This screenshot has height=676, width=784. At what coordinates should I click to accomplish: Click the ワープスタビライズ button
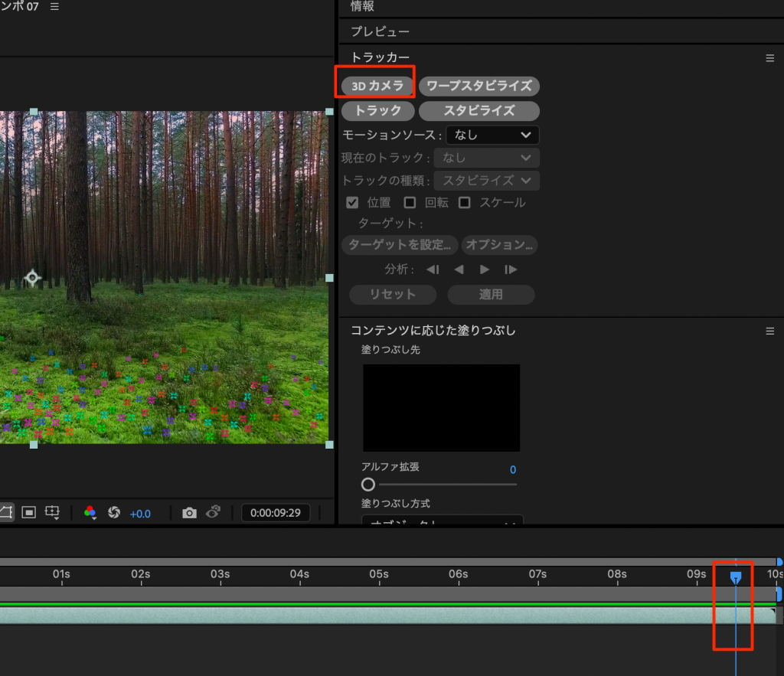pyautogui.click(x=479, y=86)
